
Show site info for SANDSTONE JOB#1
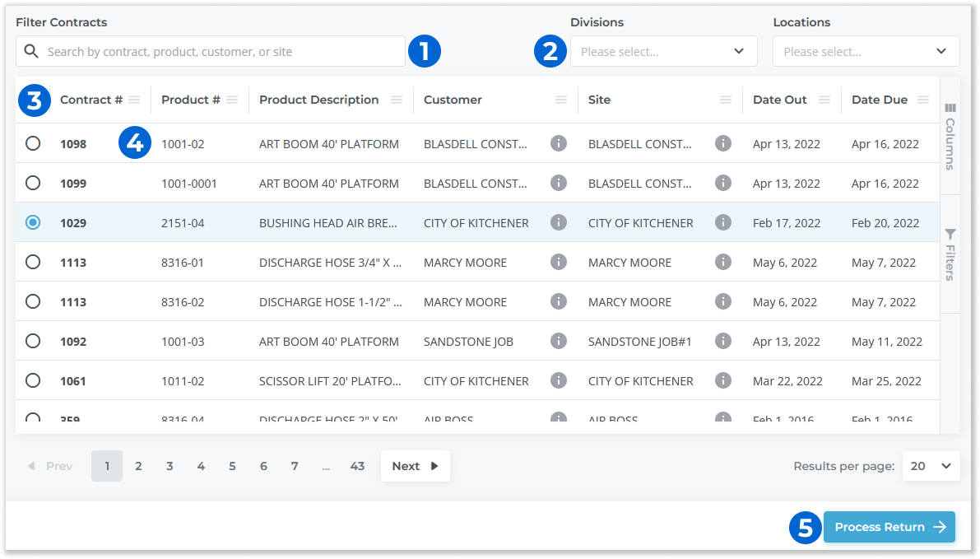coord(723,341)
